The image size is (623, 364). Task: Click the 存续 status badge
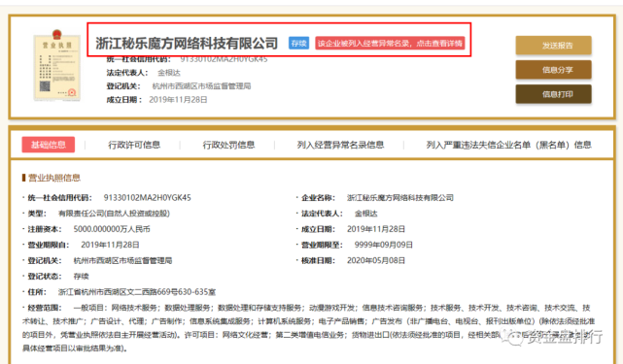click(x=298, y=44)
